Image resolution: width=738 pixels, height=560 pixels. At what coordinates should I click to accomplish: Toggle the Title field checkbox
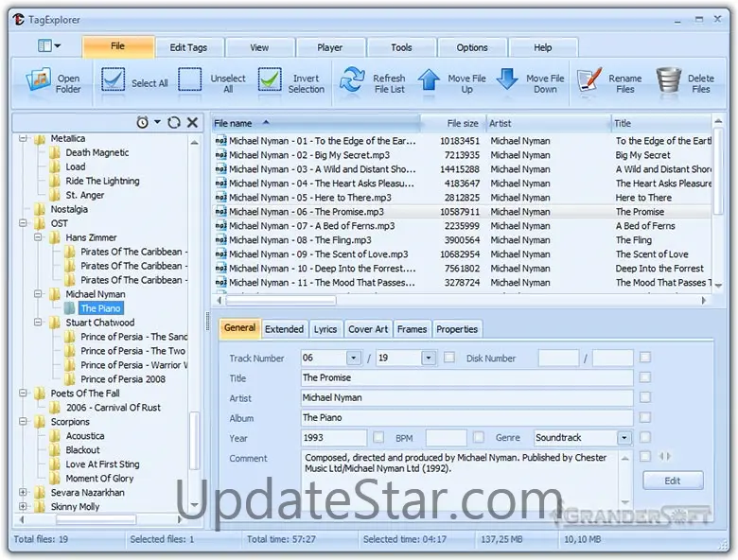click(x=645, y=377)
